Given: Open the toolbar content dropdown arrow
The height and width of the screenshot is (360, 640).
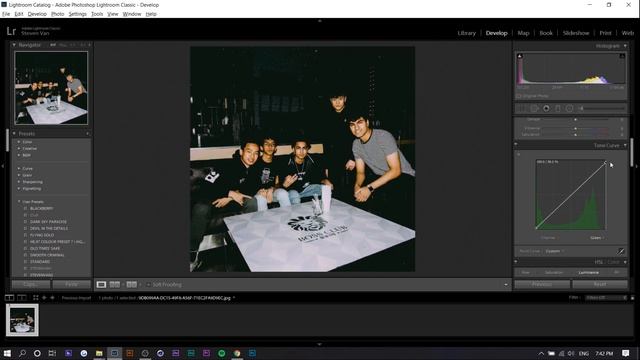Looking at the screenshot, I should (506, 284).
